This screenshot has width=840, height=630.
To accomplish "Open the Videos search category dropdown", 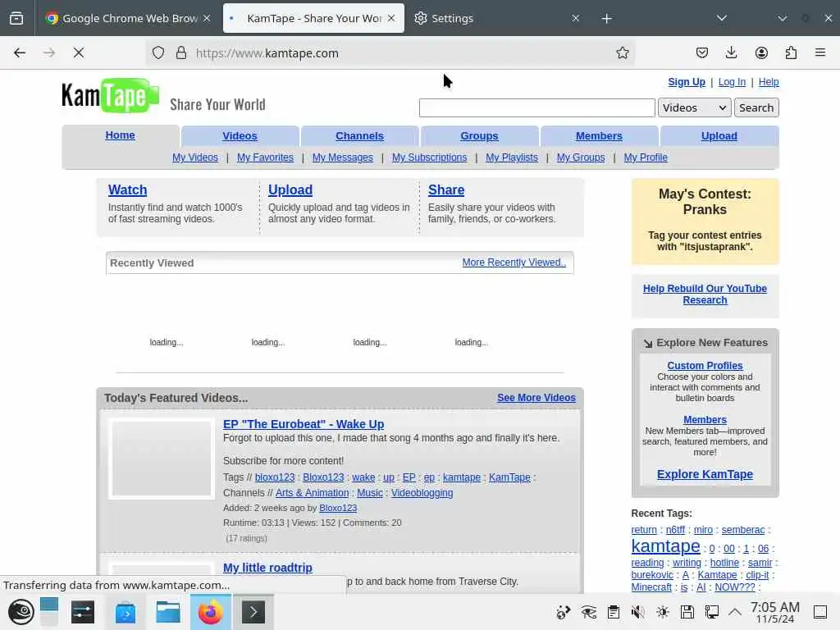I will [x=694, y=107].
